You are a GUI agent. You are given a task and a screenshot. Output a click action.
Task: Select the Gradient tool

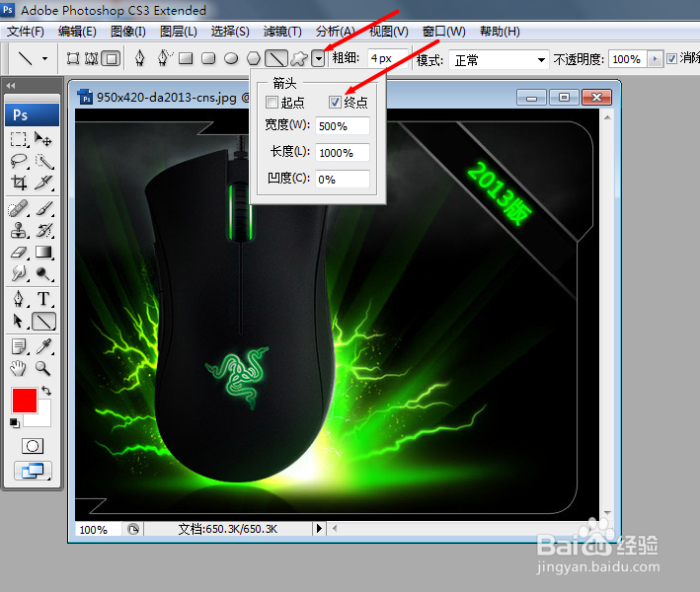coord(43,252)
